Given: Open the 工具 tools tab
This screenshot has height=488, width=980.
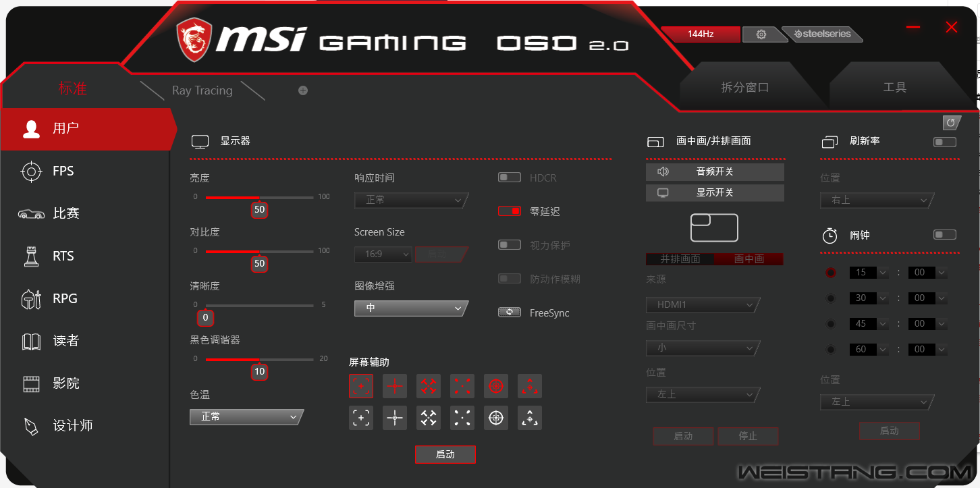Looking at the screenshot, I should coord(894,88).
